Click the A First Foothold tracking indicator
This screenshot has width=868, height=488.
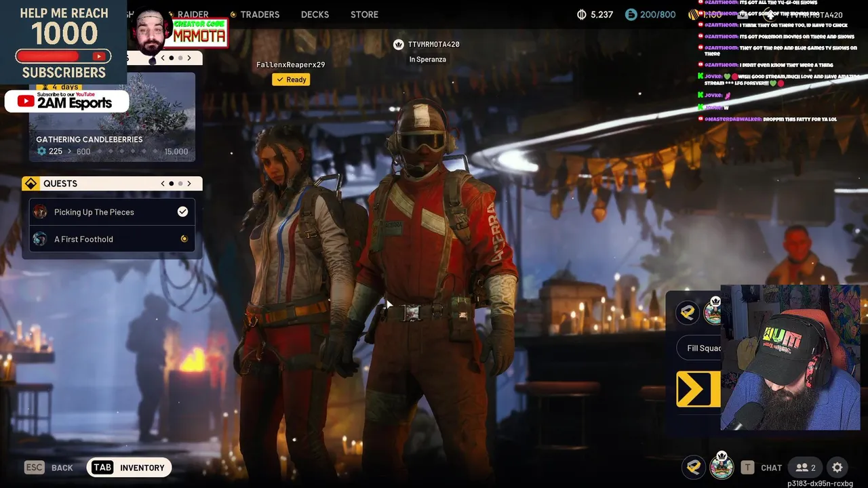tap(184, 239)
